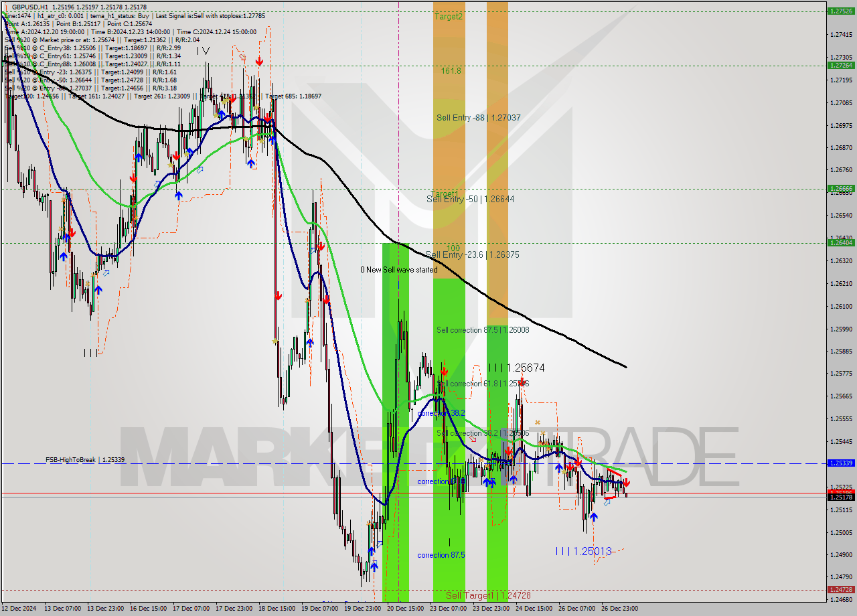Select the Target2 label at top

click(448, 16)
